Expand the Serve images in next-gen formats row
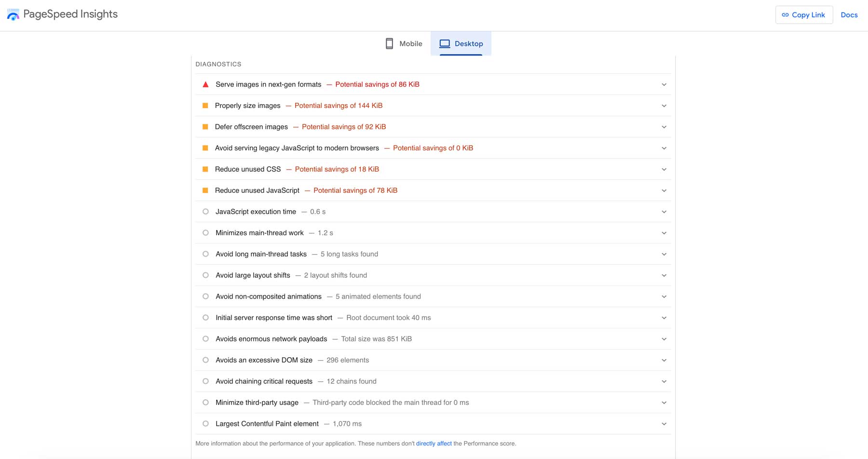The image size is (868, 459). point(664,84)
